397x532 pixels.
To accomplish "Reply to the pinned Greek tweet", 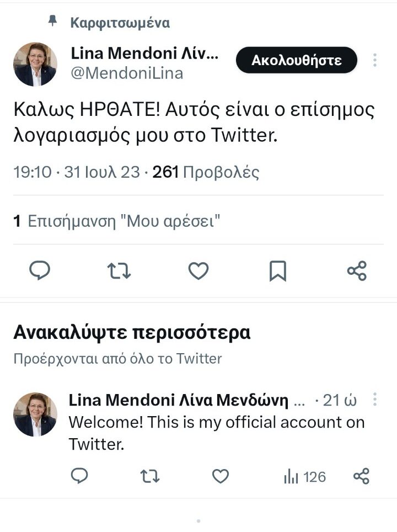I will pos(39,270).
